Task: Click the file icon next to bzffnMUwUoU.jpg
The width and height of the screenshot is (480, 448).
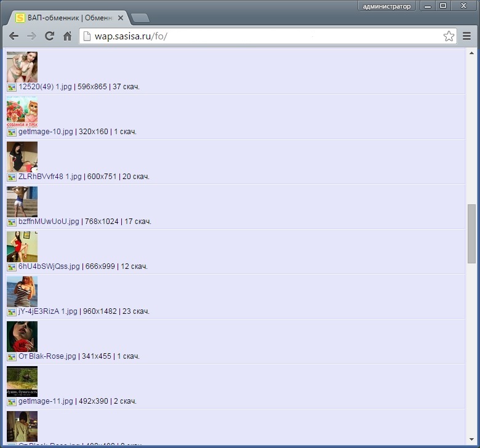Action: [12, 222]
